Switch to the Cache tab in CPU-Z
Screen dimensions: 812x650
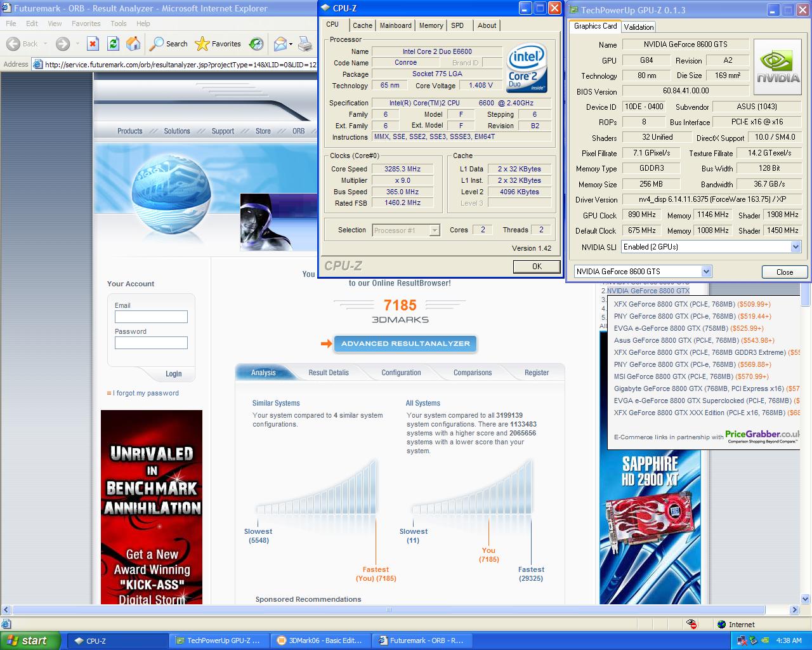tap(362, 25)
